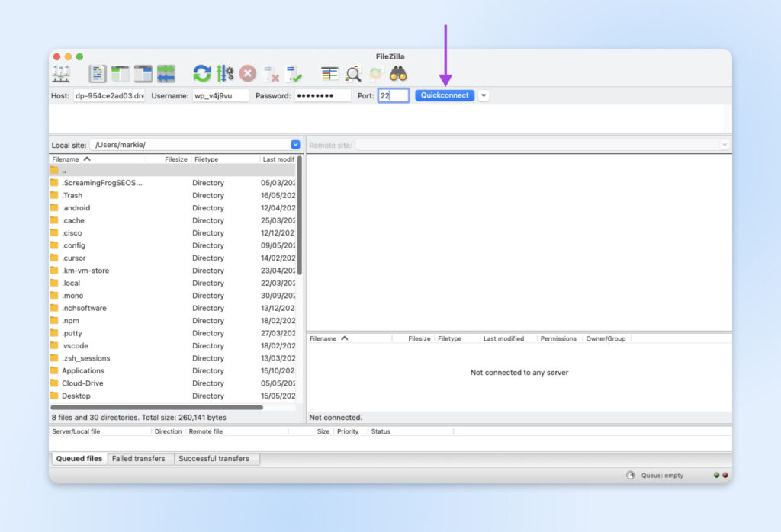Select the Desktop directory in local list
The width and height of the screenshot is (781, 532).
(76, 396)
